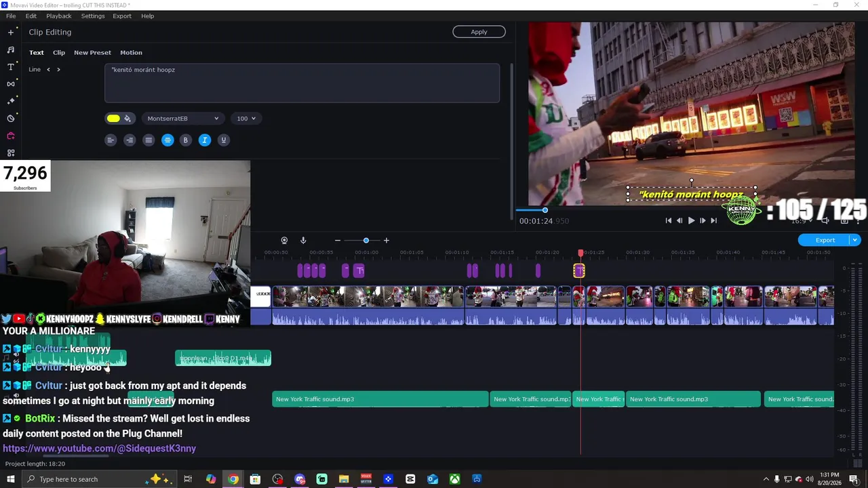868x488 pixels.
Task: Toggle center text alignment
Action: coord(167,140)
